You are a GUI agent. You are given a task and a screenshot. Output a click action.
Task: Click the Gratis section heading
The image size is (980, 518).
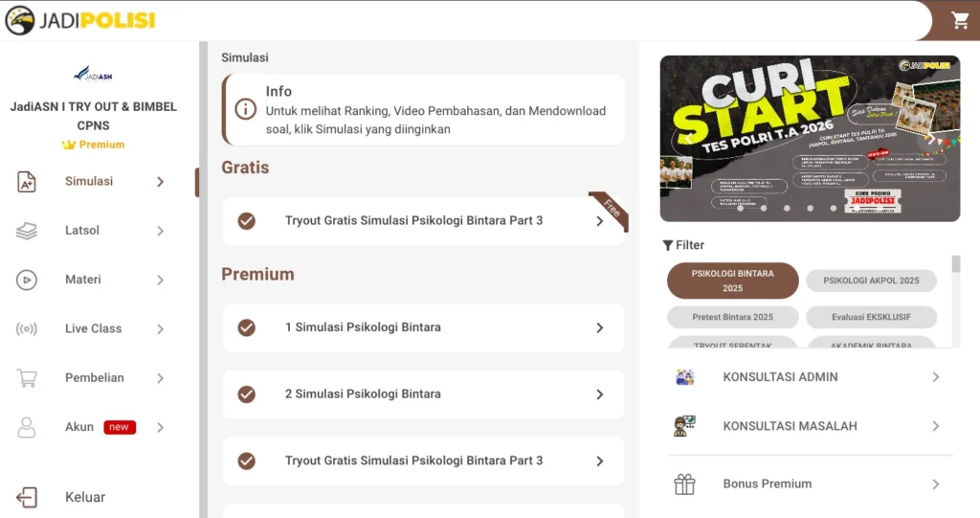pyautogui.click(x=245, y=168)
